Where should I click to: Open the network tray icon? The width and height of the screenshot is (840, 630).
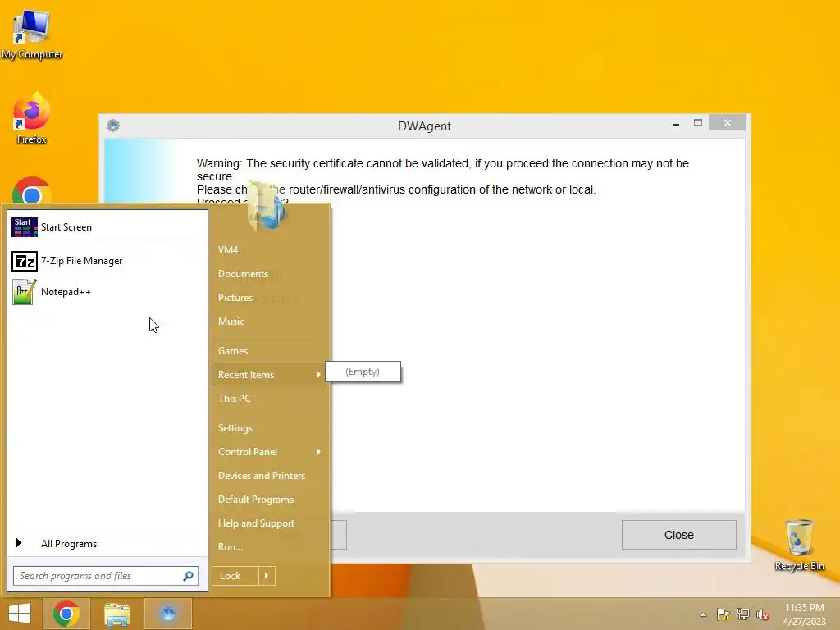click(x=743, y=614)
